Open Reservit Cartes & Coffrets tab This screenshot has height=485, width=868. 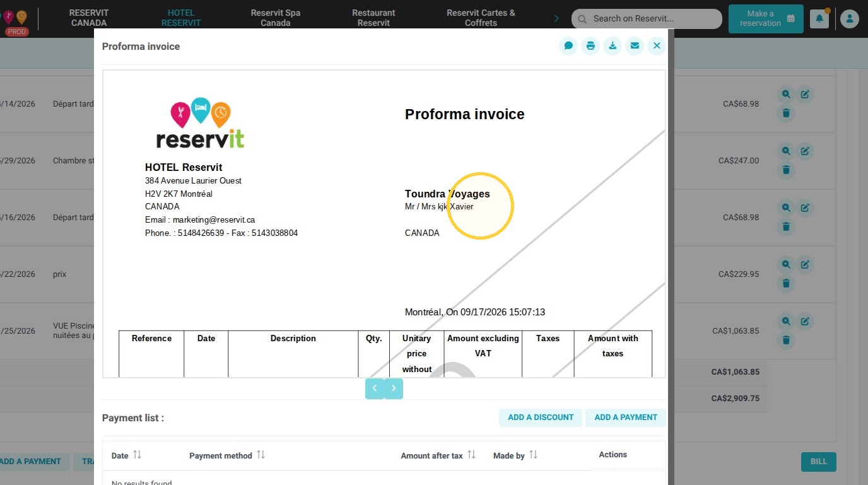(481, 18)
